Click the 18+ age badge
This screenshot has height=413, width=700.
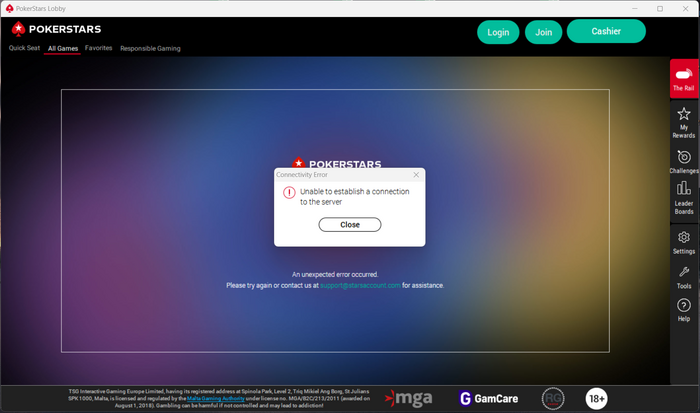tap(596, 398)
